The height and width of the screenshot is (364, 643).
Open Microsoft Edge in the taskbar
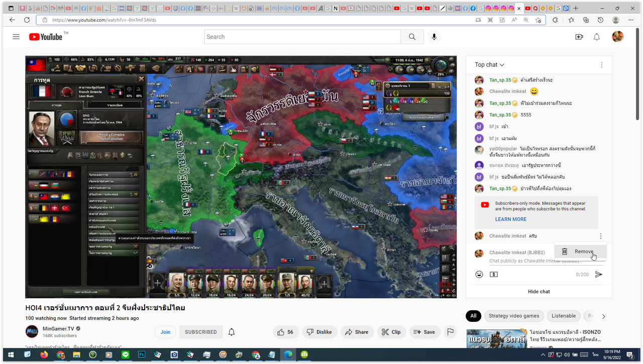click(288, 355)
